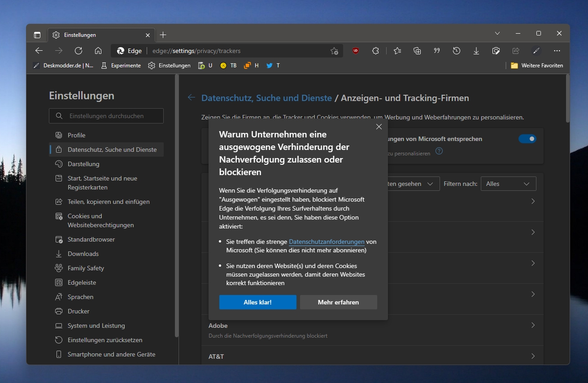Screen dimensions: 588x383
Task: Open Einstellungen zurücksetzen
Action: click(x=106, y=340)
